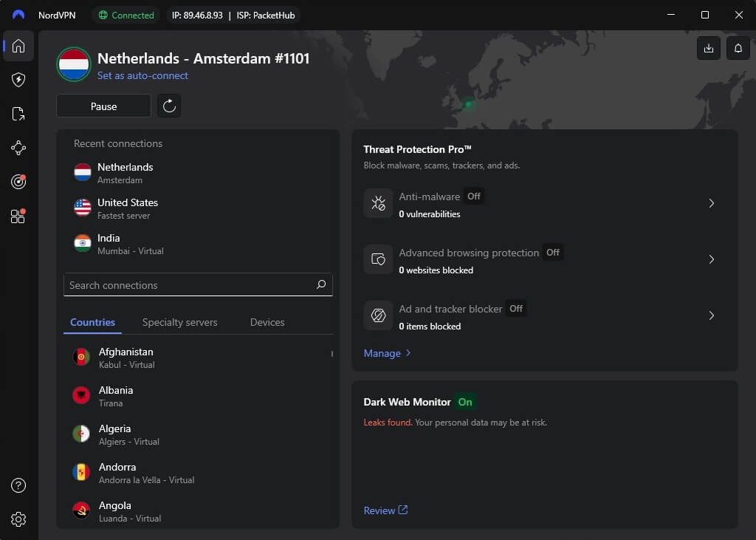This screenshot has width=756, height=540.
Task: Open the file sharing sidebar icon
Action: click(x=18, y=114)
